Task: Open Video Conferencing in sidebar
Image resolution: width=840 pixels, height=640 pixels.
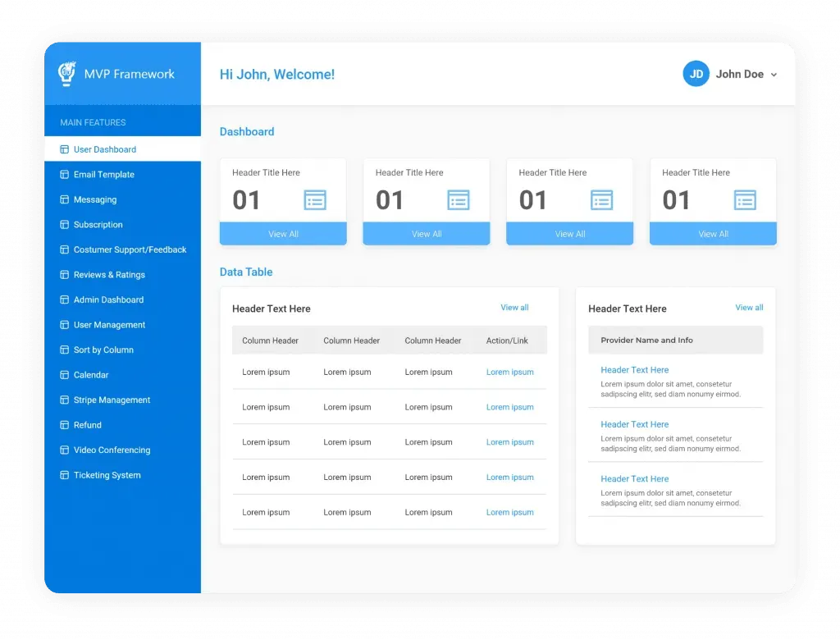Action: point(123,450)
